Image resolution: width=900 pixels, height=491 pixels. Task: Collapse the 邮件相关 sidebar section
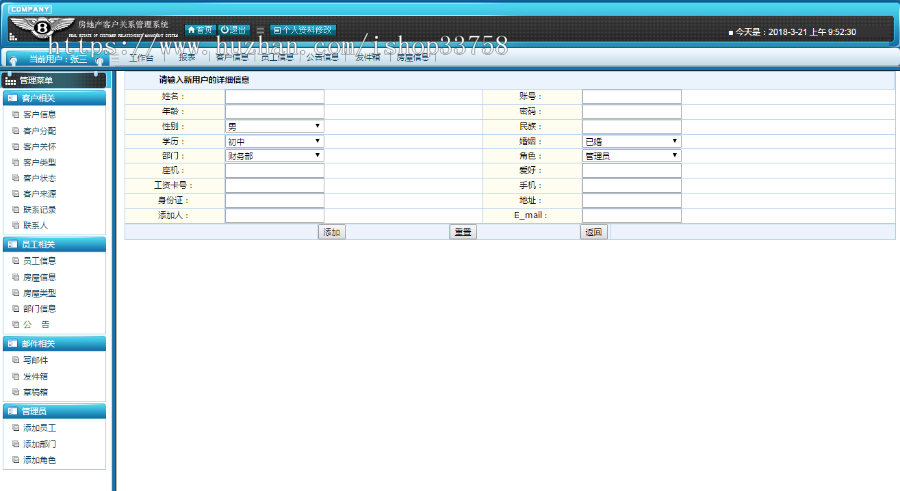coord(55,344)
